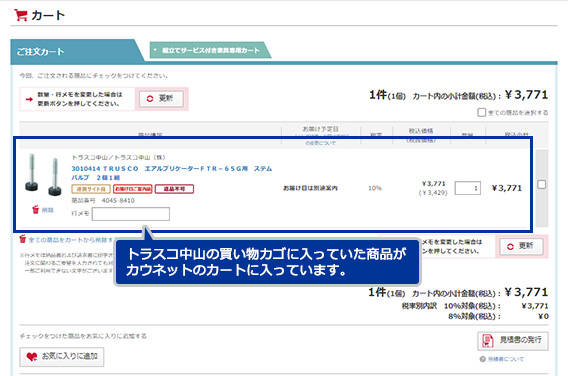
Task: Click the delivery date info link in table header
Action: (x=320, y=143)
